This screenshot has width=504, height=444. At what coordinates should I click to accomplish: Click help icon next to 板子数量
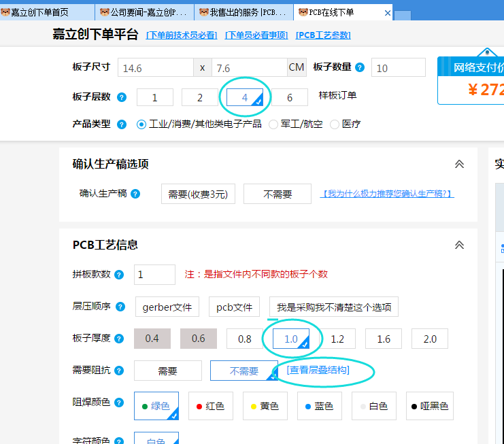pyautogui.click(x=360, y=67)
